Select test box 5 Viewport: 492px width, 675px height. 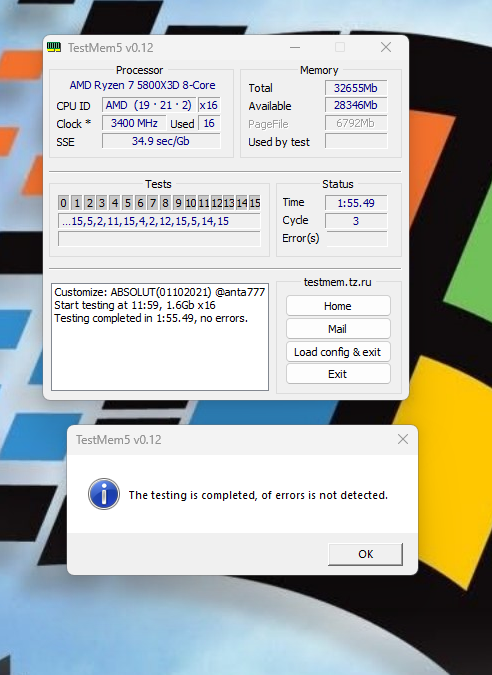tap(127, 203)
